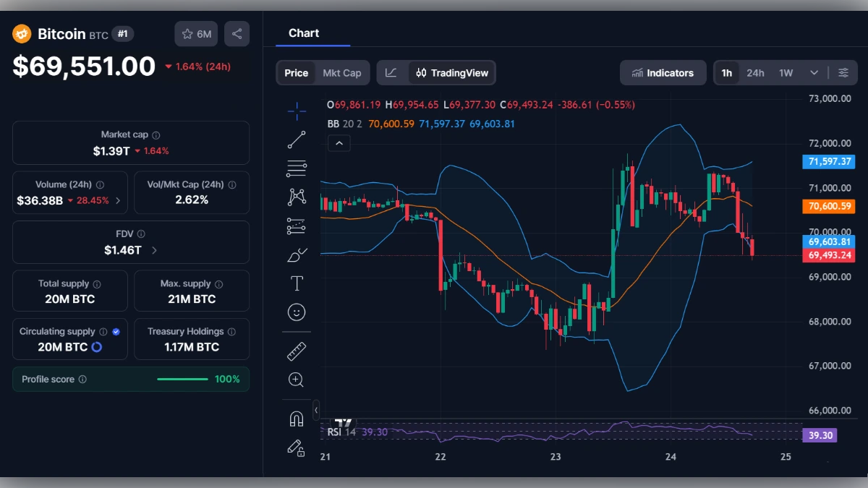Select the text annotation tool
This screenshot has height=488, width=868.
297,283
